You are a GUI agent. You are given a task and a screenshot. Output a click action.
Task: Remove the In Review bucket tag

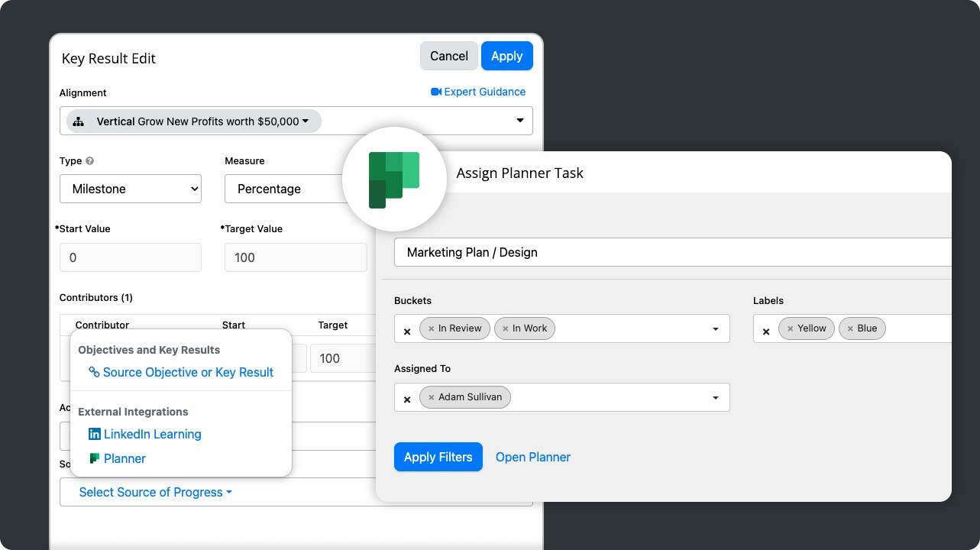point(432,328)
